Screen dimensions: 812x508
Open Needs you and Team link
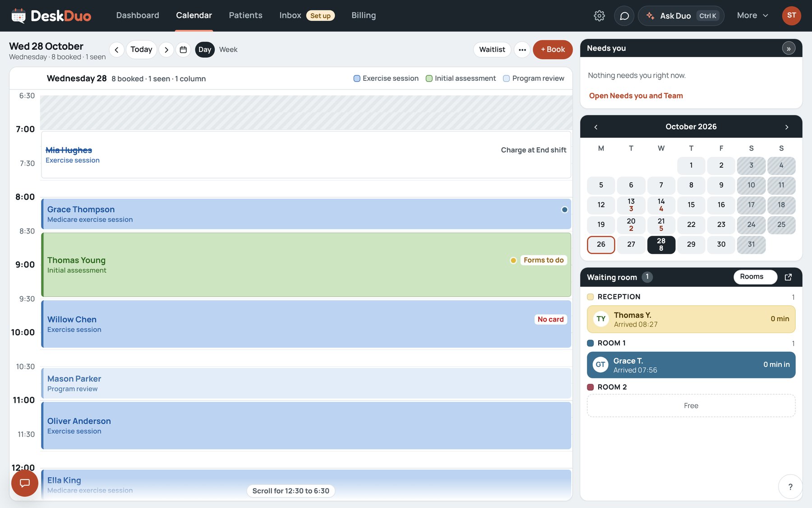636,96
